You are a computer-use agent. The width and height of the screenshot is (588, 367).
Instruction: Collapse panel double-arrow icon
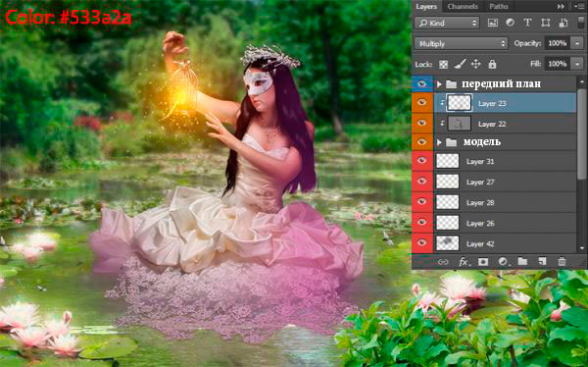561,7
